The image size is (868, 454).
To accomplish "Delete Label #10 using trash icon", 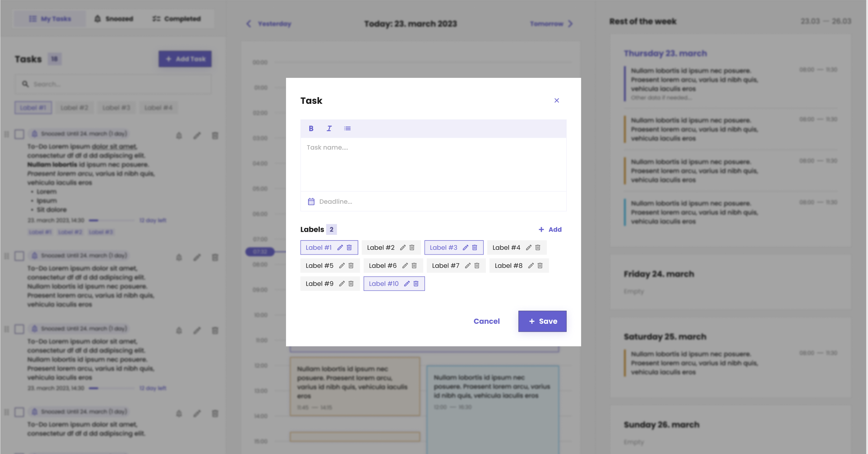I will click(x=416, y=284).
